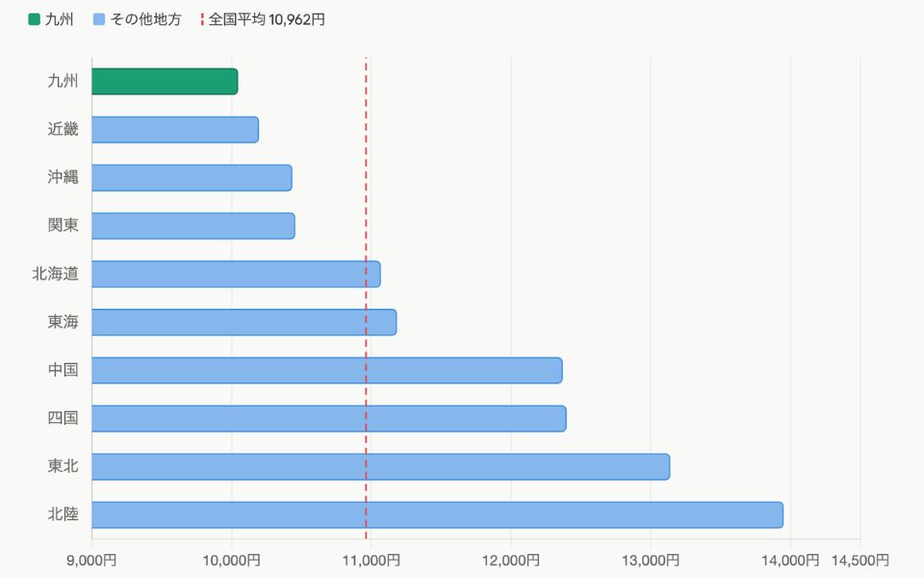Click the blue その他地方 legend swatch
924x578 pixels.
(99, 19)
